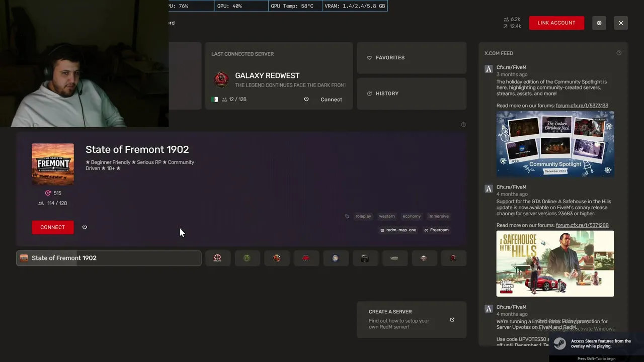Viewport: 644px width, 362px height.
Task: Click the clock icon next to History
Action: 369,94
